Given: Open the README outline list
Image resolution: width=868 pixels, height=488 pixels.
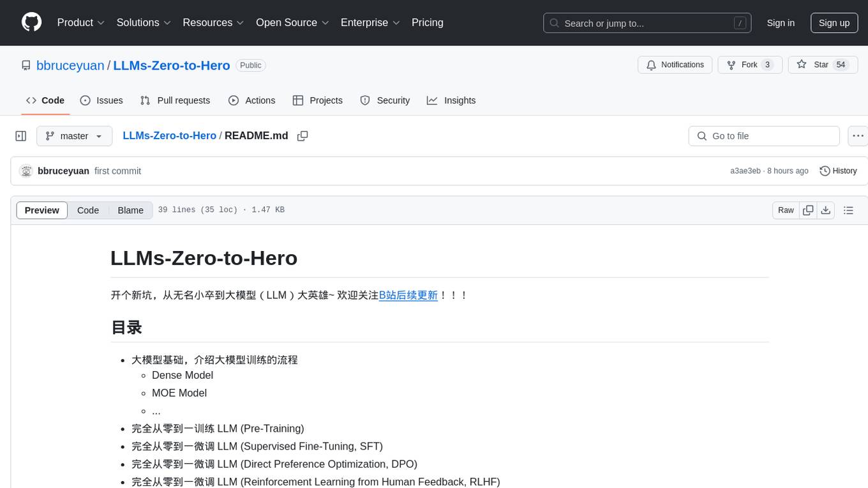Looking at the screenshot, I should (x=848, y=210).
